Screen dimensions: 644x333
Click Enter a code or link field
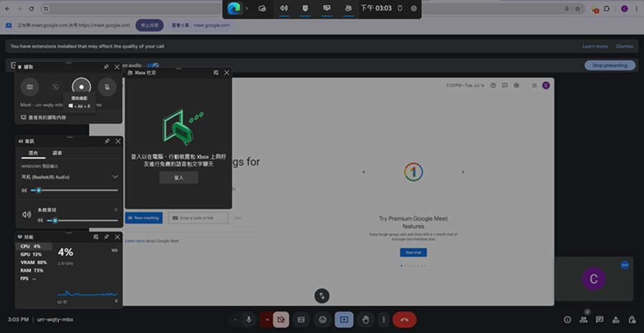[198, 218]
